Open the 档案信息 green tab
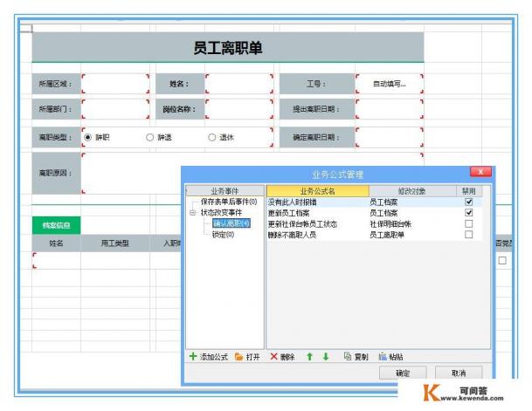 pyautogui.click(x=56, y=225)
